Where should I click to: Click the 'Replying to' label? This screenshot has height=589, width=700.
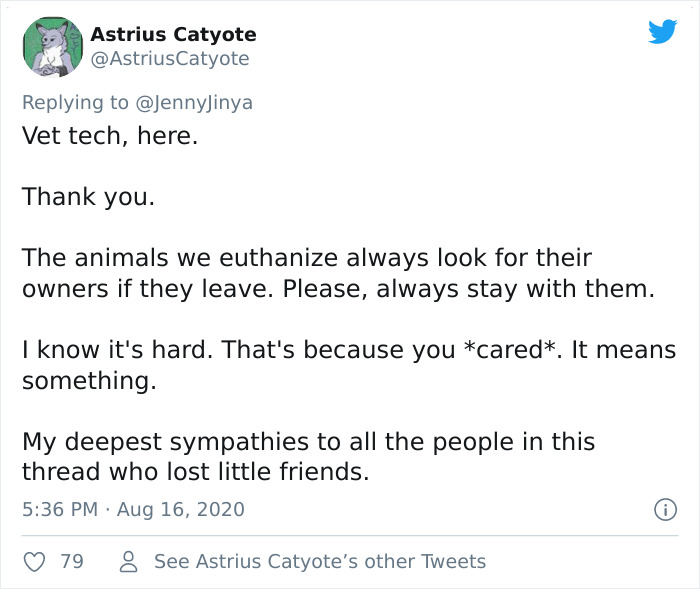pos(75,103)
